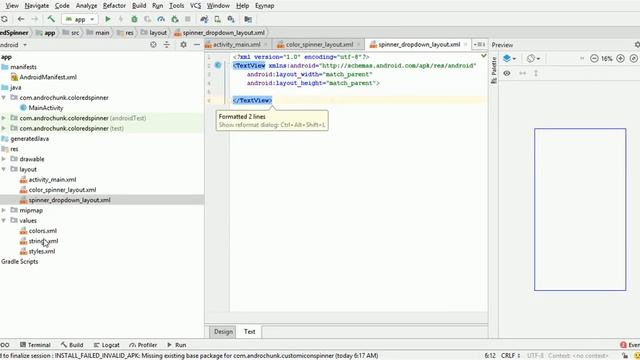The image size is (640, 360).
Task: Expand the drawable folder
Action: [4, 159]
